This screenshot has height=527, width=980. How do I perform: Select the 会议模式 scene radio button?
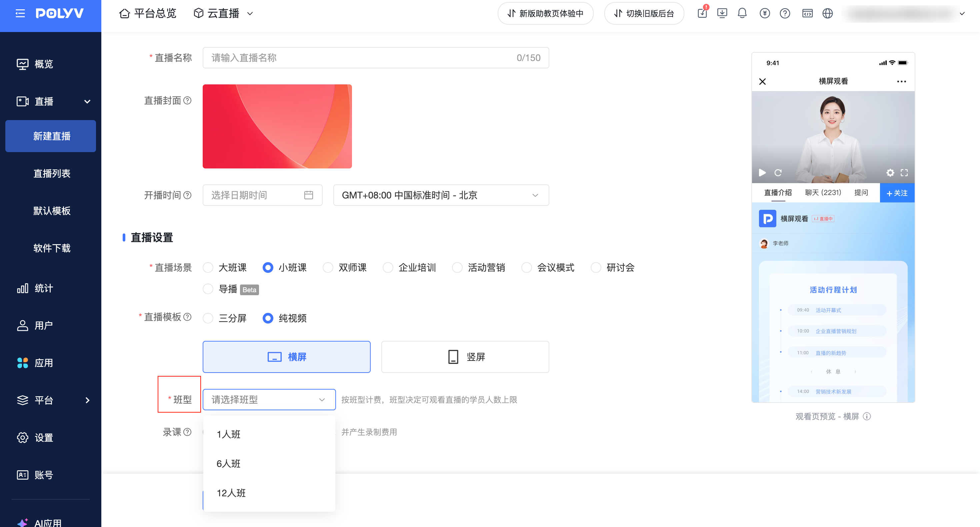point(527,268)
